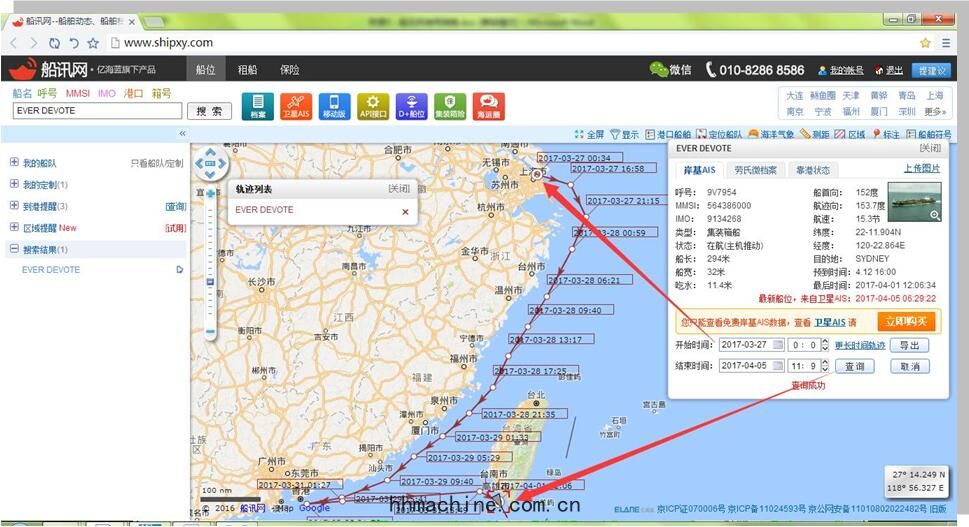The image size is (969, 527).
Task: Open the 定位船队 map tool
Action: coord(719,134)
